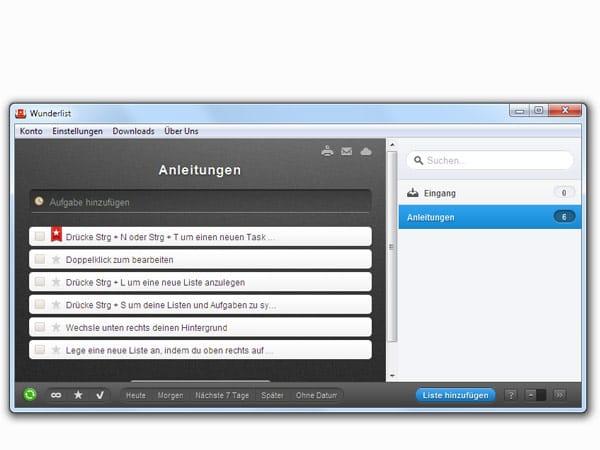Open the Einstellungen menu
The height and width of the screenshot is (450, 600).
[x=77, y=131]
